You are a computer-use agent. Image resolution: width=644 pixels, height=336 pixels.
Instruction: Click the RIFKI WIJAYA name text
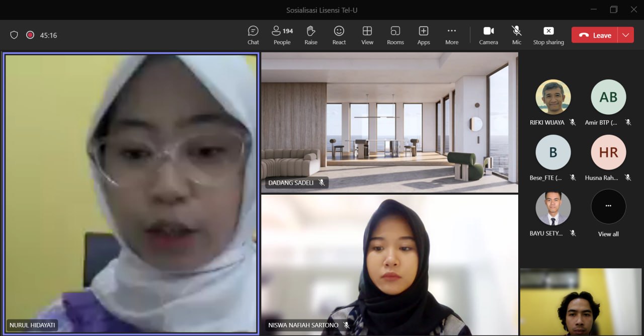click(547, 122)
